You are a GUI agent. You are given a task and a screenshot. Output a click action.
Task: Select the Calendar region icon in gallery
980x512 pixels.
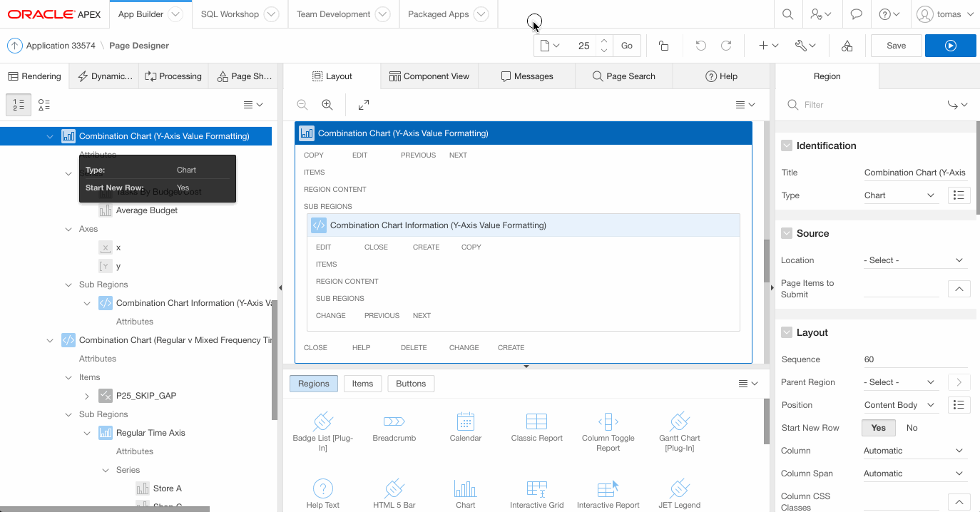click(x=465, y=421)
